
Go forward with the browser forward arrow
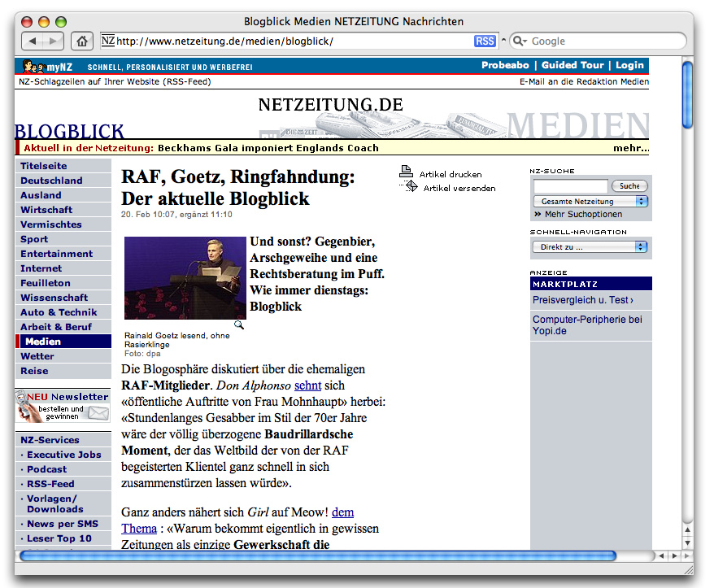54,41
